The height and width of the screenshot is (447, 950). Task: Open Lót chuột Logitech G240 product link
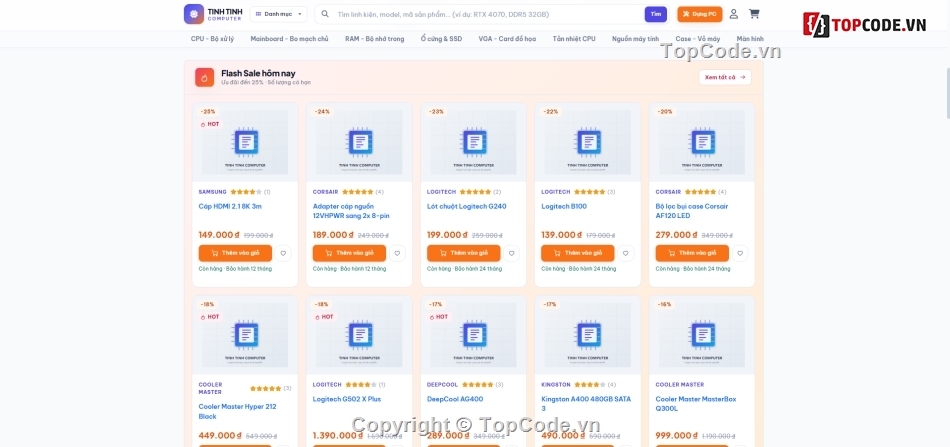click(467, 207)
